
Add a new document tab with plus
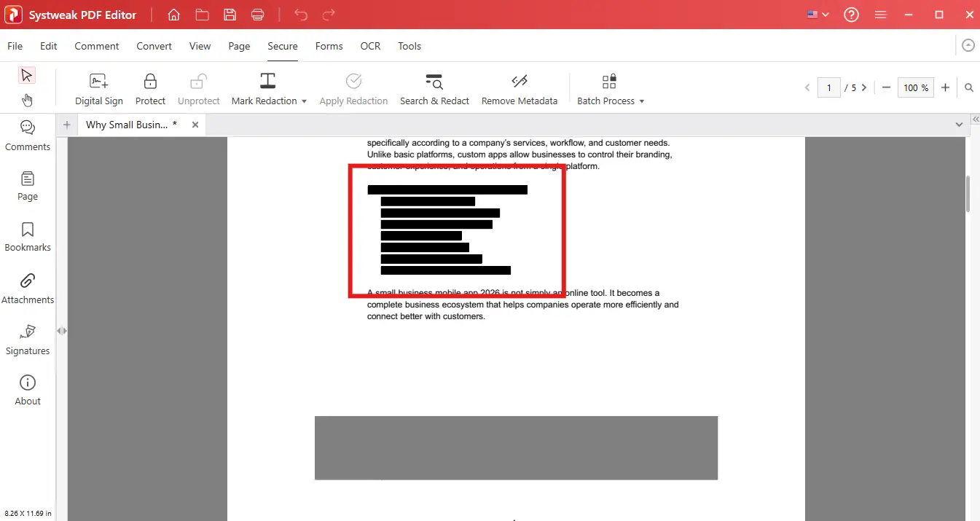67,125
